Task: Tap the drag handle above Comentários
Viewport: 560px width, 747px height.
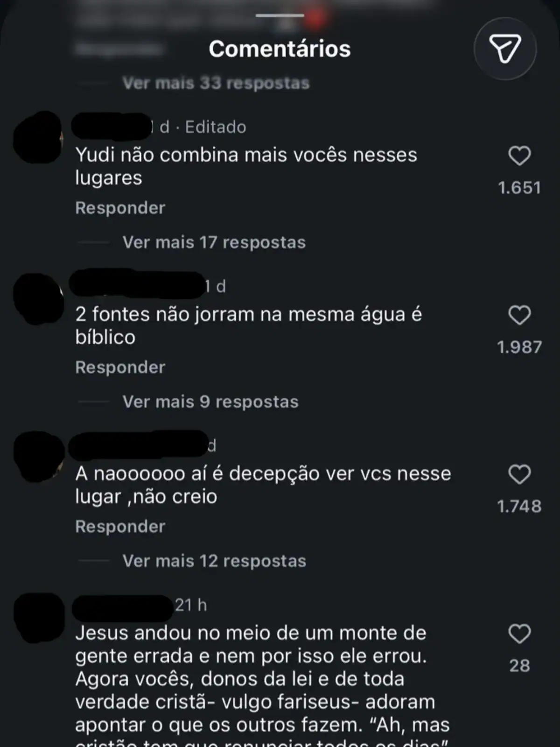Action: tap(280, 15)
